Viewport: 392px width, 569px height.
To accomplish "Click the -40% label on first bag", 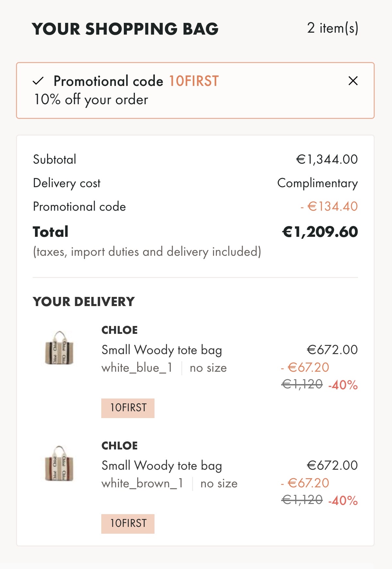I will click(x=343, y=385).
